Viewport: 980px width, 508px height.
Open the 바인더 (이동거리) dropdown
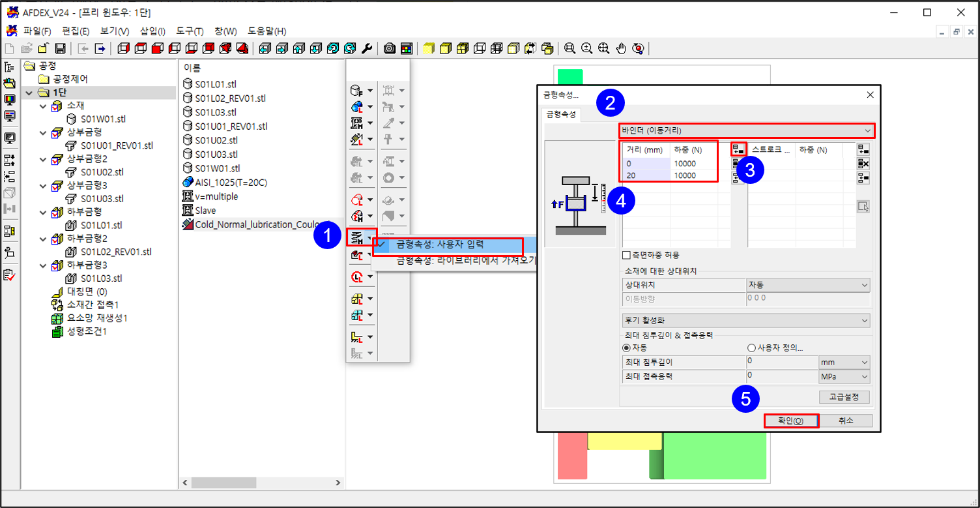(746, 130)
